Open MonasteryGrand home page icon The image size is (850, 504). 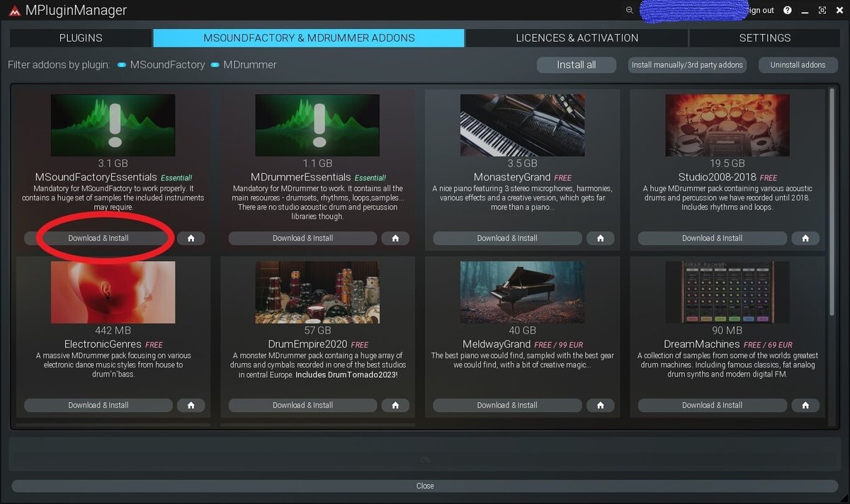click(600, 239)
